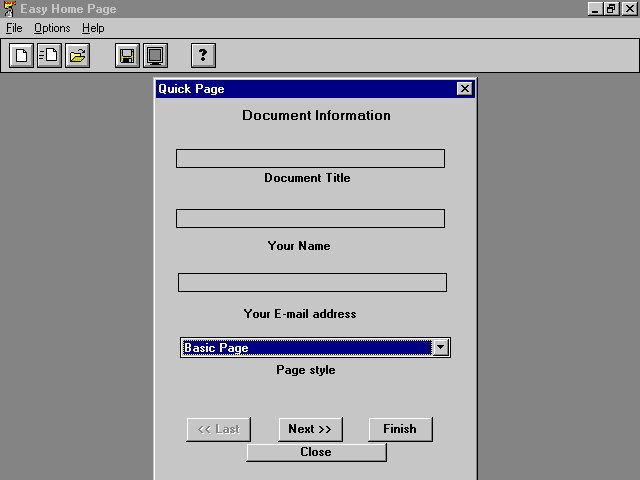
Task: Open the Options menu
Action: click(x=52, y=28)
